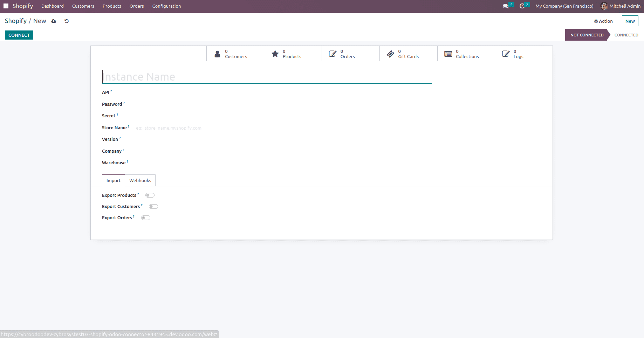Click the Secret tooltip question mark
Image resolution: width=644 pixels, height=338 pixels.
click(117, 115)
